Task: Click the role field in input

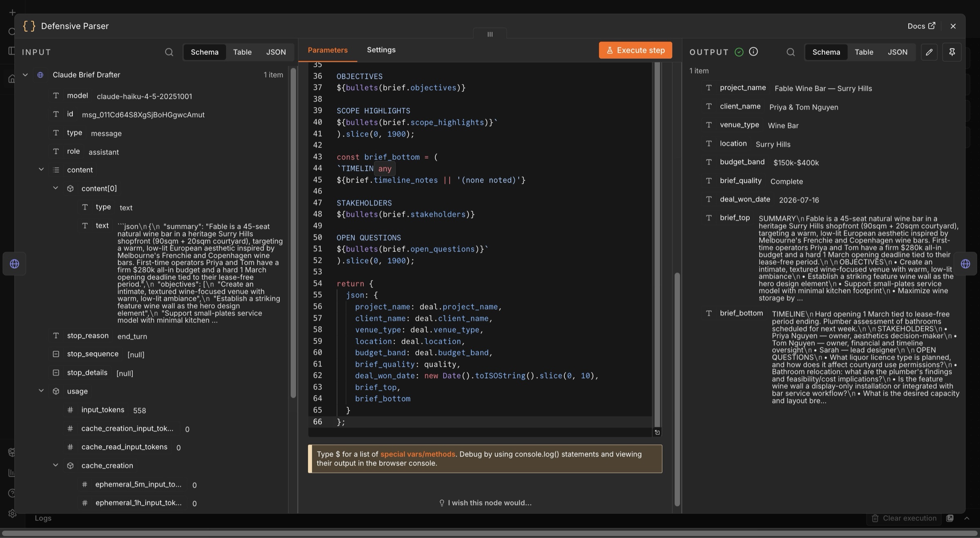Action: tap(85, 152)
